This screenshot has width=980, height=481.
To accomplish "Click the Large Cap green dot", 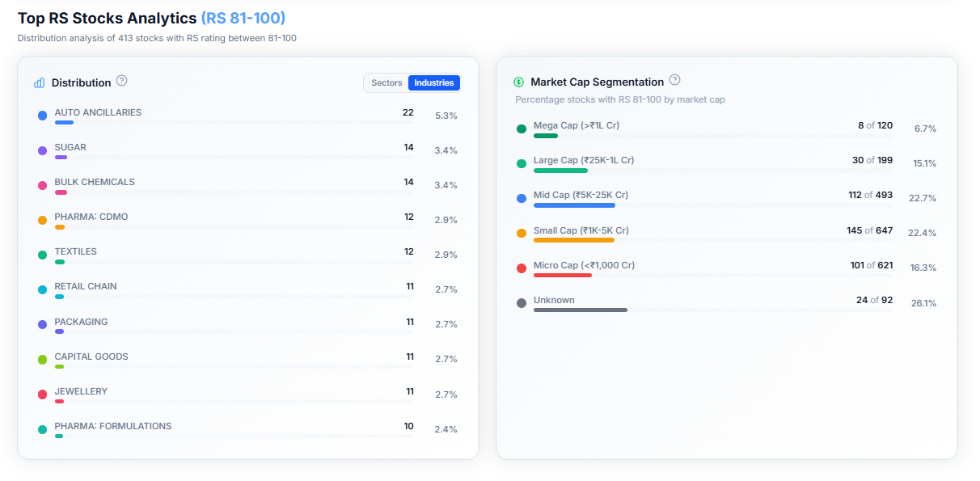I will [522, 163].
